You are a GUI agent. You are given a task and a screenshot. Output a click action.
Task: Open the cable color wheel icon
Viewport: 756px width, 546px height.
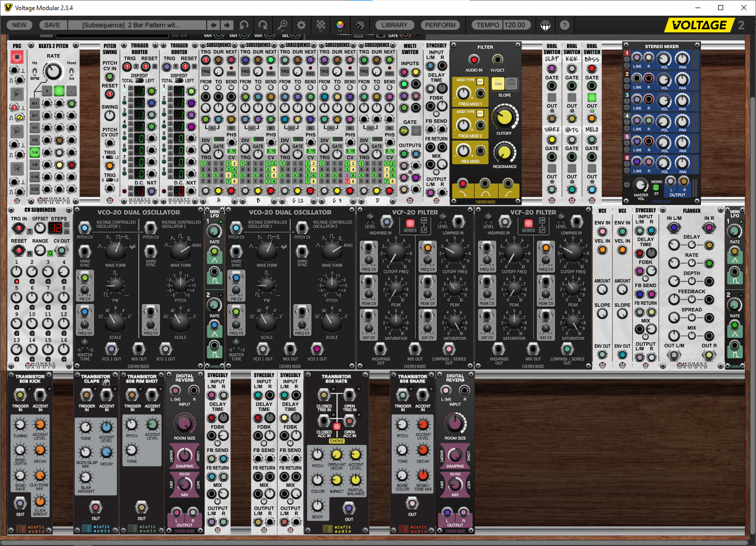pos(340,25)
